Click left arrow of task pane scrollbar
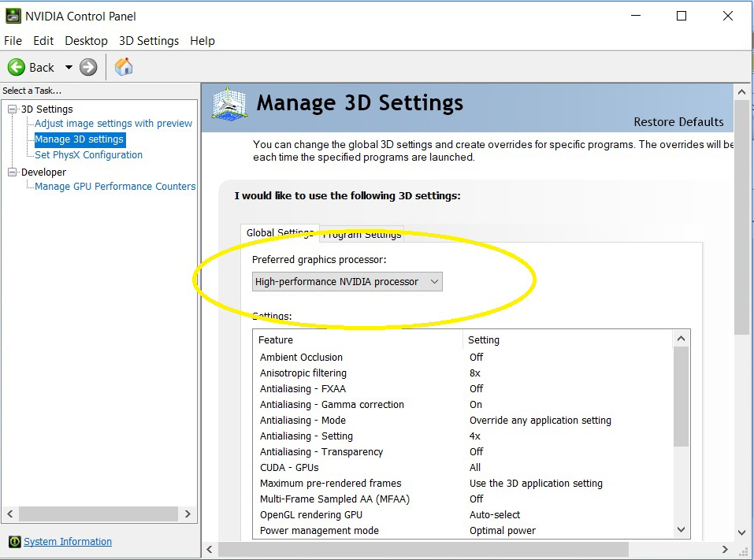The width and height of the screenshot is (754, 560). [x=9, y=514]
